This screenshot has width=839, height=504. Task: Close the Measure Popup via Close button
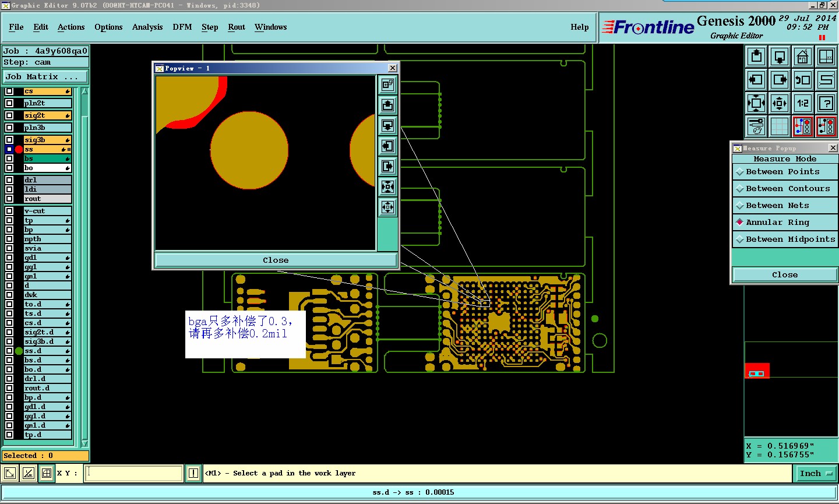(x=785, y=275)
